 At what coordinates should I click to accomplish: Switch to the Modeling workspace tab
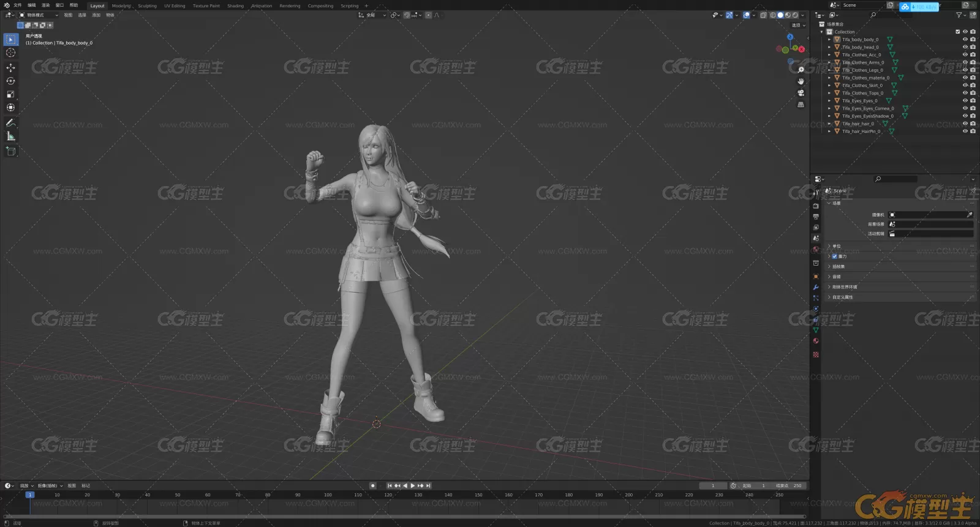coord(121,6)
